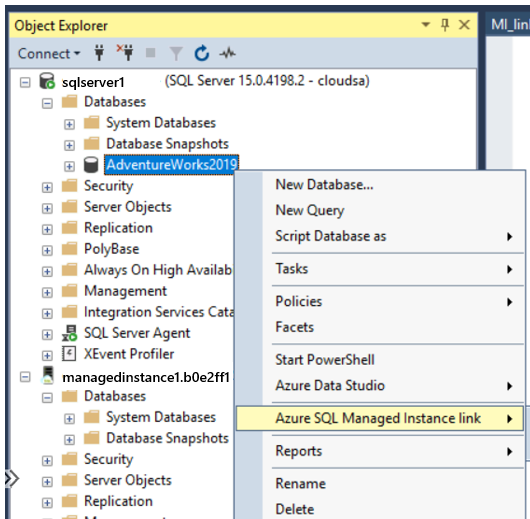Click the SQL Server Agent icon
Screen dimensions: 530x519
pyautogui.click(x=69, y=333)
